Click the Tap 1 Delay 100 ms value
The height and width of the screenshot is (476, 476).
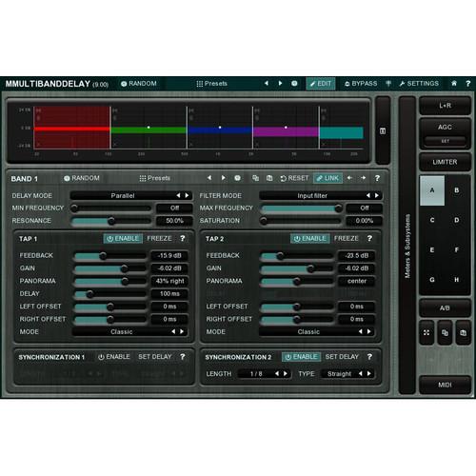[x=169, y=293]
